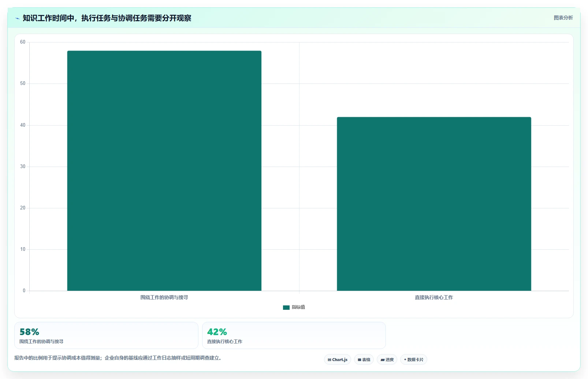Click the heading 知识工作时间中，执行任务与协调任务需要分开观察

click(x=107, y=18)
